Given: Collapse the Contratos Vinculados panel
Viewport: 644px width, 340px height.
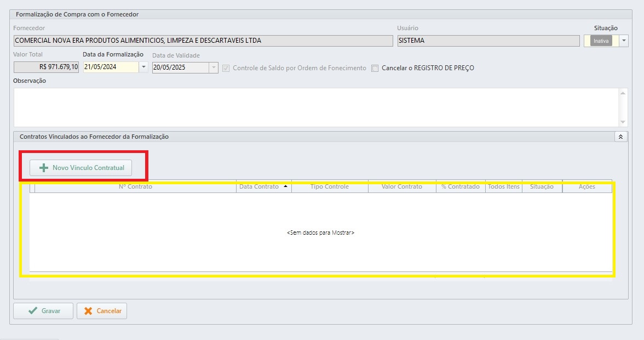Looking at the screenshot, I should point(620,137).
